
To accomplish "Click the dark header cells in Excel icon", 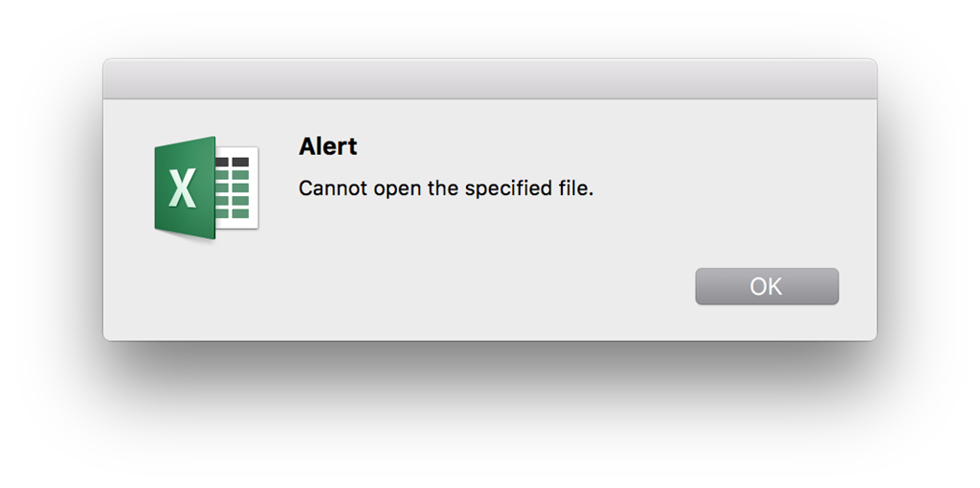I will 232,162.
